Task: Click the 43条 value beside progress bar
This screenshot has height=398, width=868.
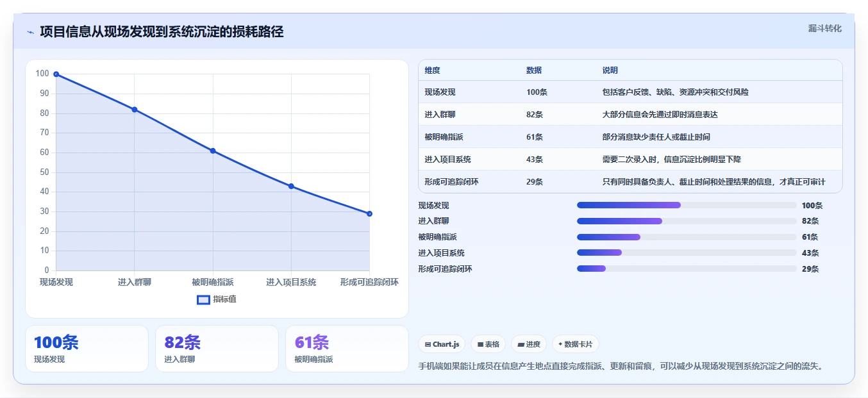Action: (x=810, y=253)
